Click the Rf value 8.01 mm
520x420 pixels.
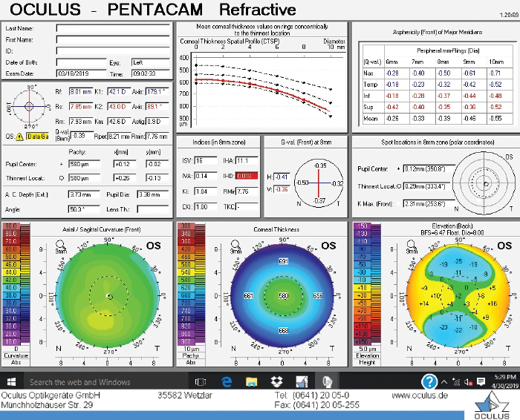pyautogui.click(x=80, y=92)
